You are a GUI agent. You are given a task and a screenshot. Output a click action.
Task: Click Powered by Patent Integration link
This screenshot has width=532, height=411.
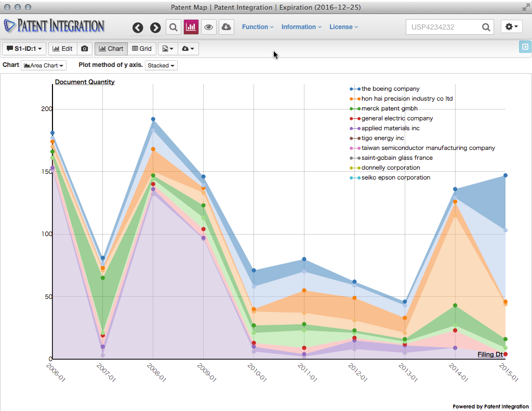coord(490,406)
